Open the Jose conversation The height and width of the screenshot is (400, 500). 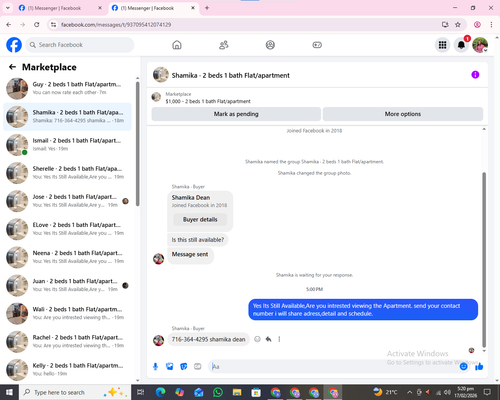click(67, 201)
